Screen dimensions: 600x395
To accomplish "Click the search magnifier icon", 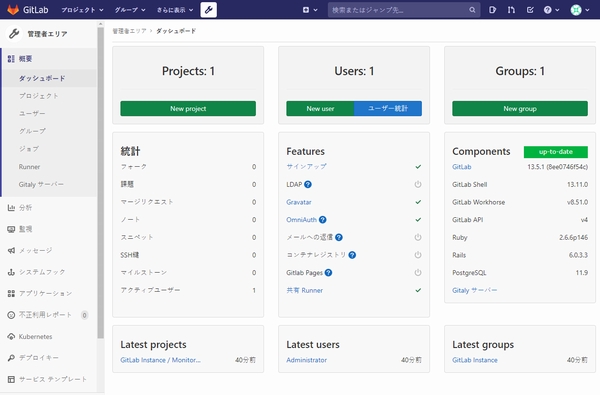I will [x=472, y=10].
